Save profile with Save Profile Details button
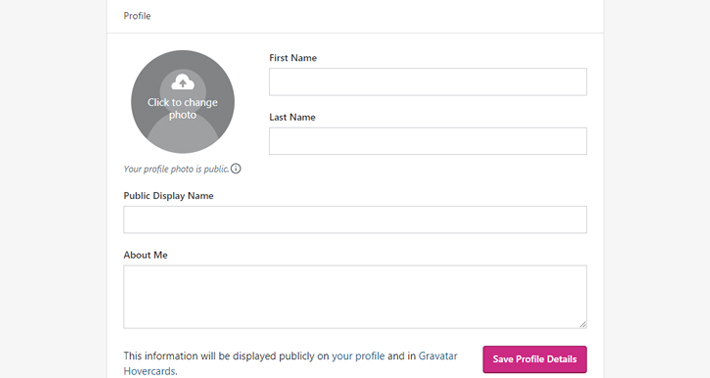 click(535, 359)
